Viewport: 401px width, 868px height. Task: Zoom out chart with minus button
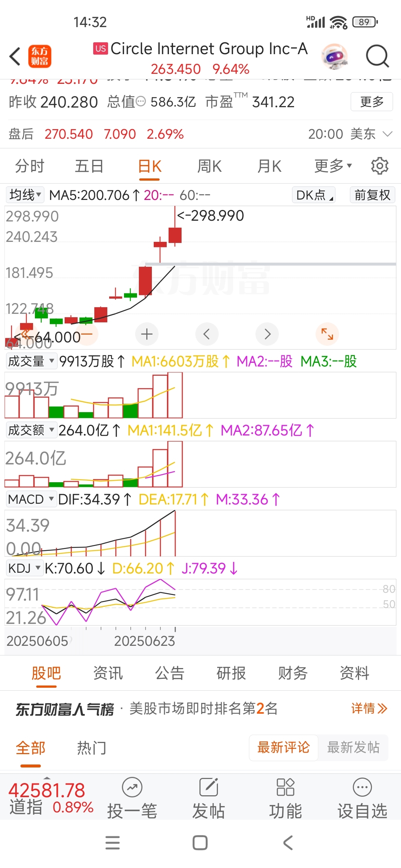pos(87,334)
